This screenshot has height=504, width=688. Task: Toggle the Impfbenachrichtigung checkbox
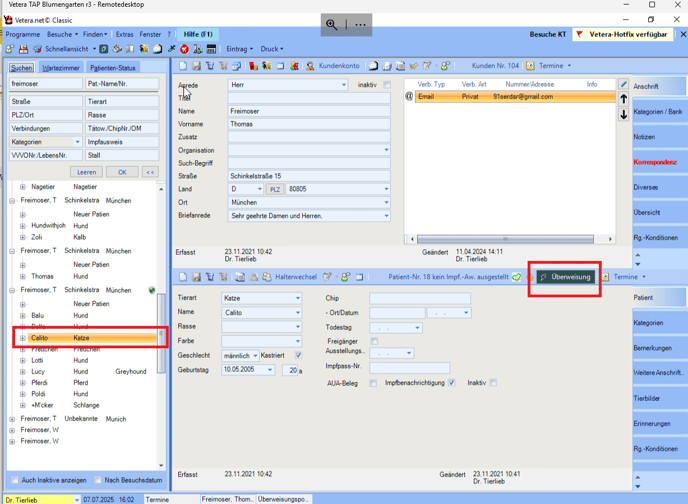(x=452, y=383)
